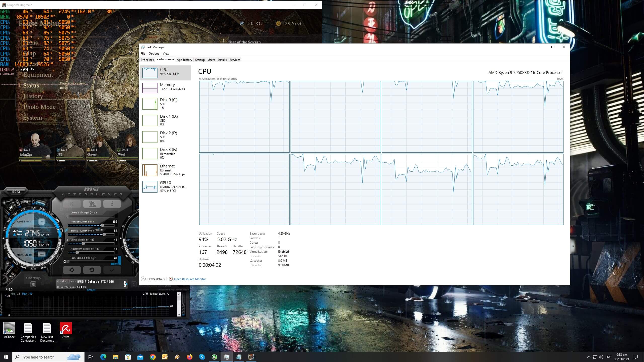Expand the GPU selector arrow in Afterburner

point(127,284)
